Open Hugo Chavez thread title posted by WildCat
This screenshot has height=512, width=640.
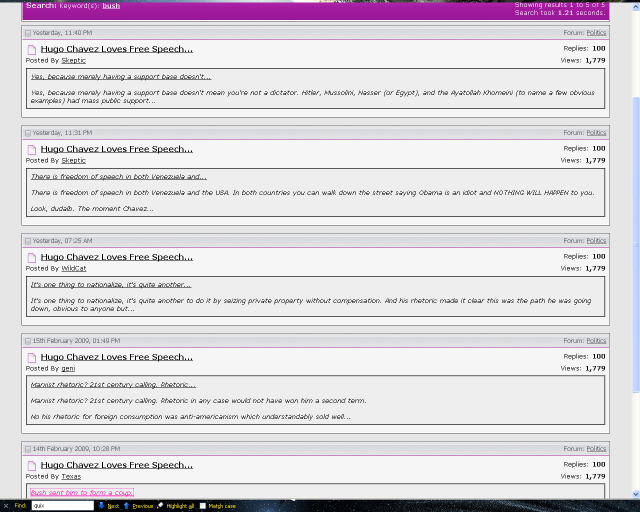pos(116,257)
